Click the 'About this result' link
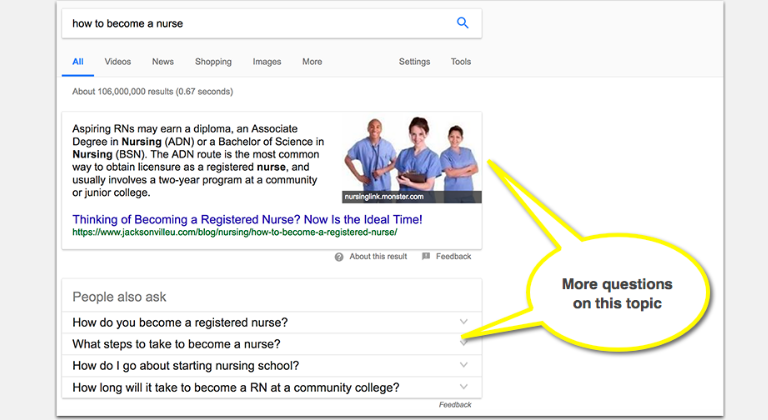768x420 pixels. [378, 256]
